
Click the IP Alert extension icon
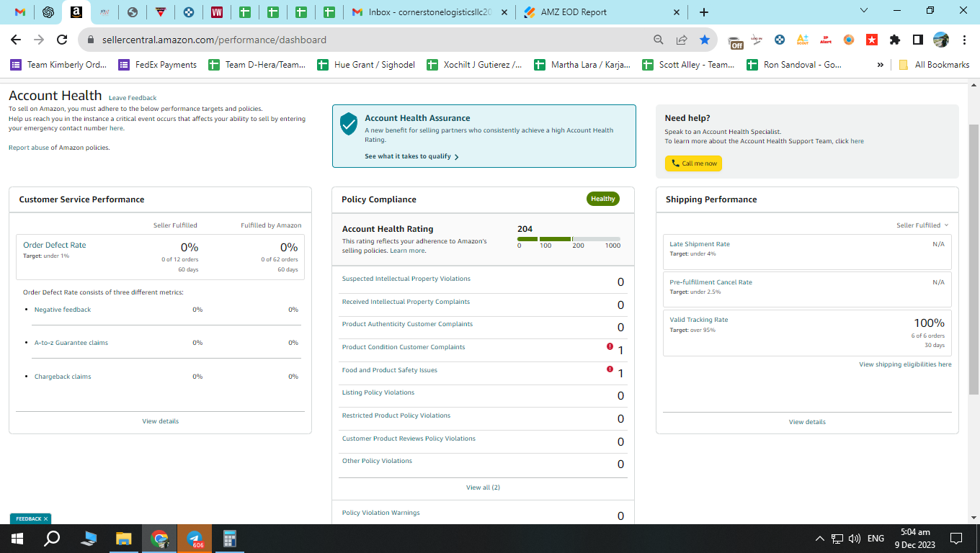826,40
